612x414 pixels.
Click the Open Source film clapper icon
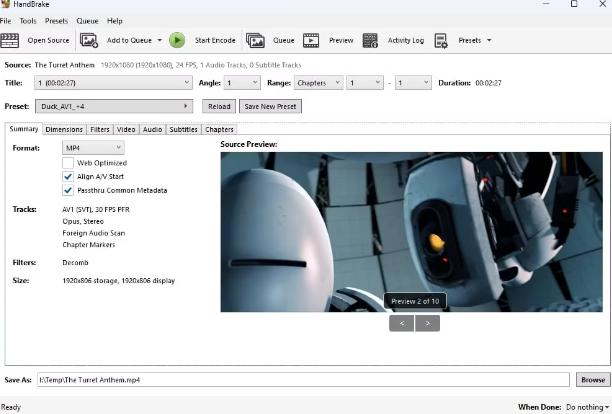pyautogui.click(x=10, y=41)
